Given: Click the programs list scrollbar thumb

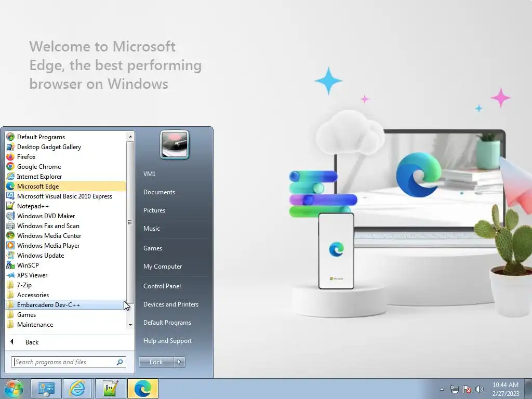Looking at the screenshot, I should [x=130, y=222].
